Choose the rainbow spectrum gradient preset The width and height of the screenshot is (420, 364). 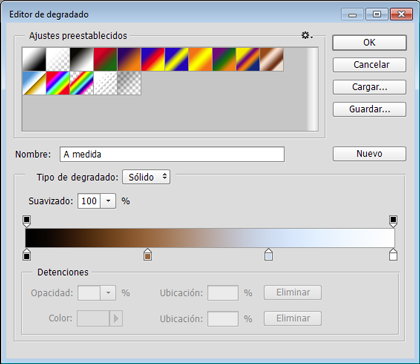(x=58, y=83)
